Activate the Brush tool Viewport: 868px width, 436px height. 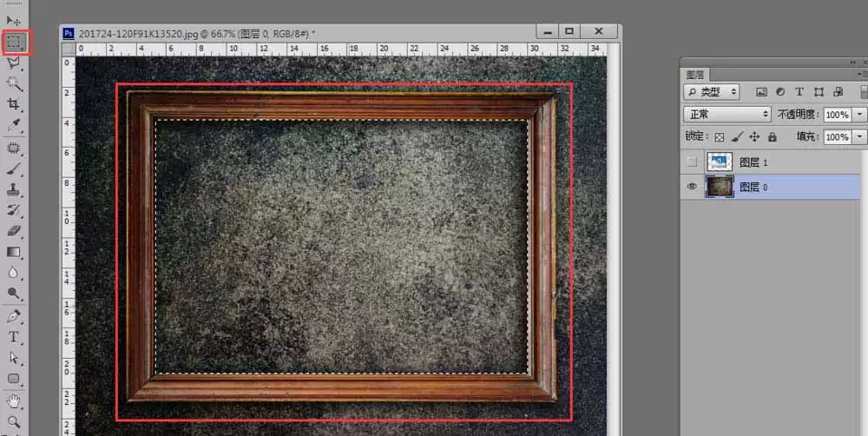(14, 168)
